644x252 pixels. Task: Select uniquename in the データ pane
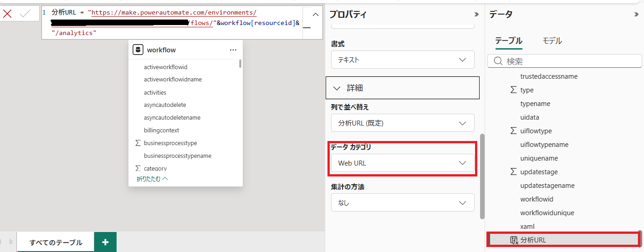[x=539, y=158]
